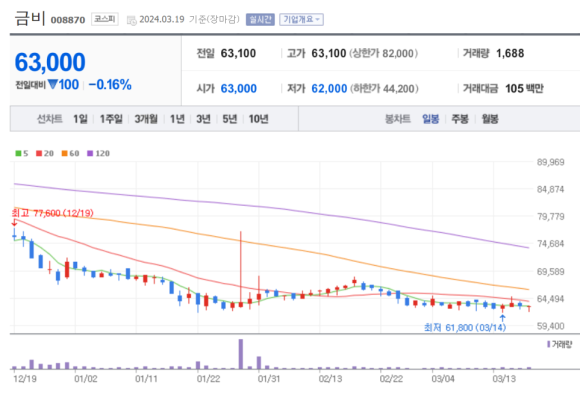Viewport: 580px width, 395px height.
Task: Click the 89,969 price axis label
Action: click(x=550, y=162)
